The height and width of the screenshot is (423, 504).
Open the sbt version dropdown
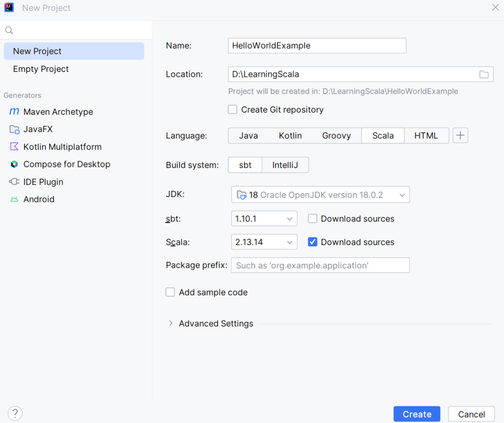pos(264,219)
